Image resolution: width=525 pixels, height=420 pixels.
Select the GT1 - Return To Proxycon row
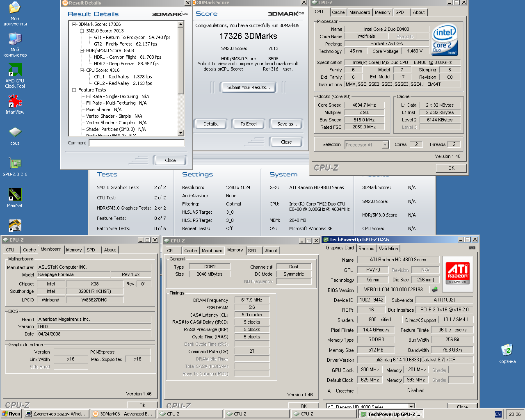click(132, 37)
